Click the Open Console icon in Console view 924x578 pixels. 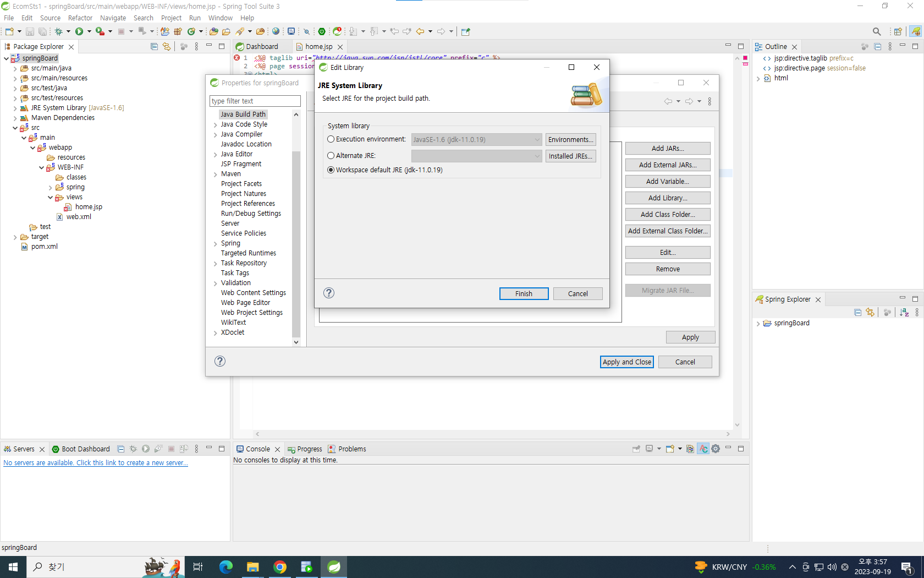[670, 449]
